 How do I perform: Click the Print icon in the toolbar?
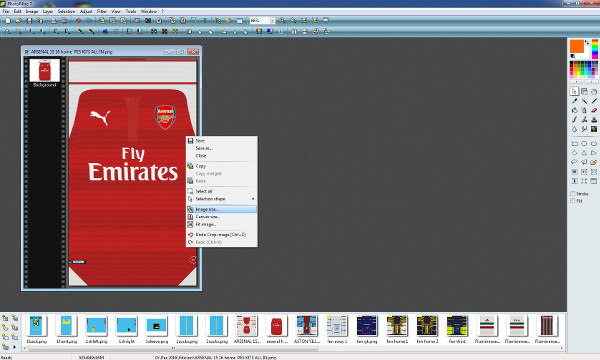click(54, 21)
